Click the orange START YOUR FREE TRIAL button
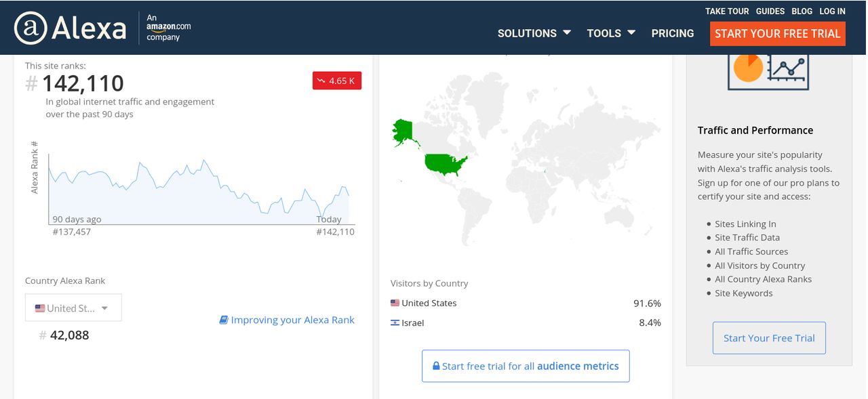The image size is (868, 399). 778,33
